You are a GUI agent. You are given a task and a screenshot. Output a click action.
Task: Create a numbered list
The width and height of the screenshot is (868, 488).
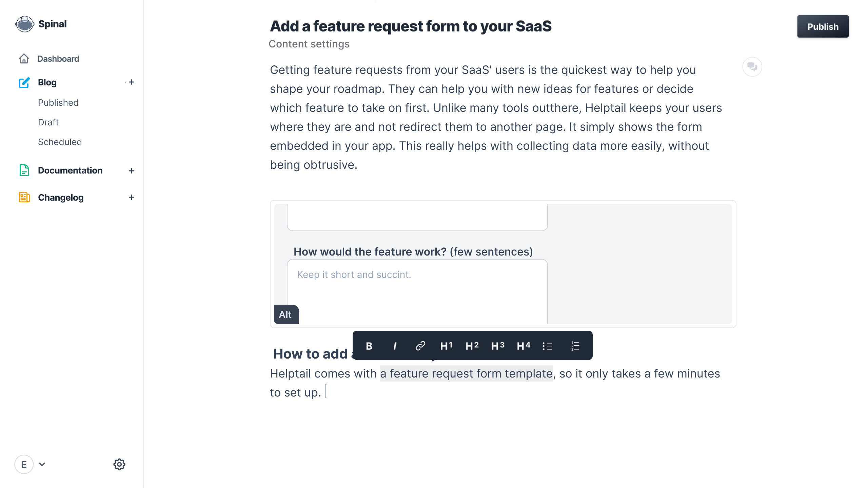click(x=575, y=346)
